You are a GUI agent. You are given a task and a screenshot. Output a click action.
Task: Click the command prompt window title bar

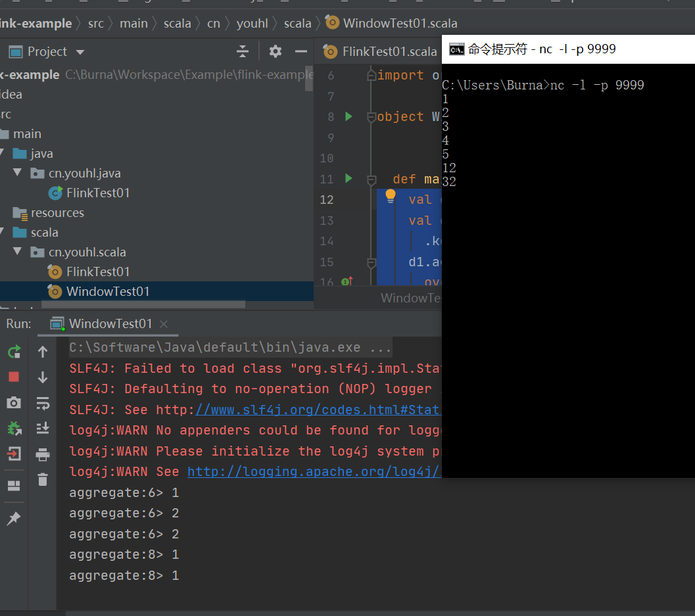click(568, 49)
